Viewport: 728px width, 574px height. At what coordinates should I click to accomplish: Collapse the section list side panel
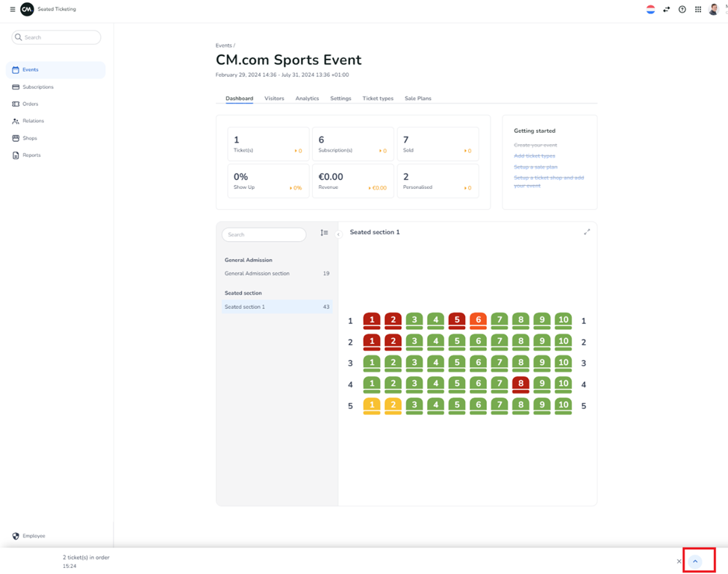[x=338, y=234]
